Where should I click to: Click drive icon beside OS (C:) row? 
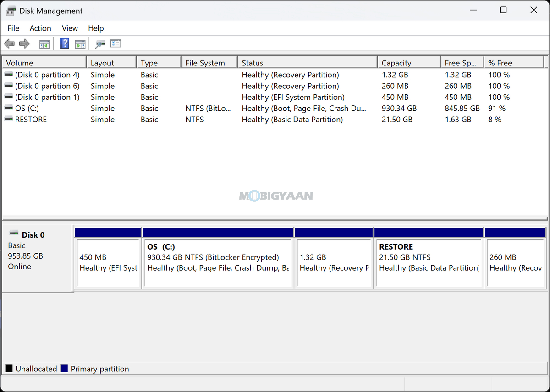pos(8,108)
